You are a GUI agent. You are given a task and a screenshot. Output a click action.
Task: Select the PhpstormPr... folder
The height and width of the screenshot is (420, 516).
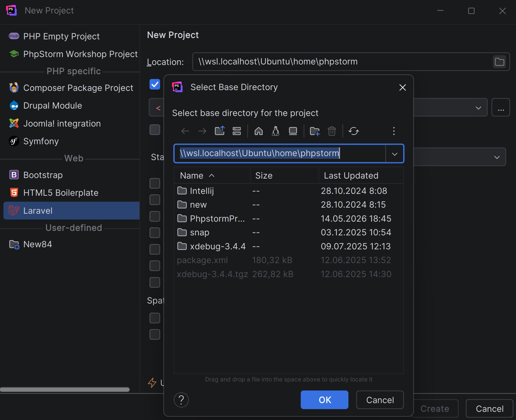point(289,218)
